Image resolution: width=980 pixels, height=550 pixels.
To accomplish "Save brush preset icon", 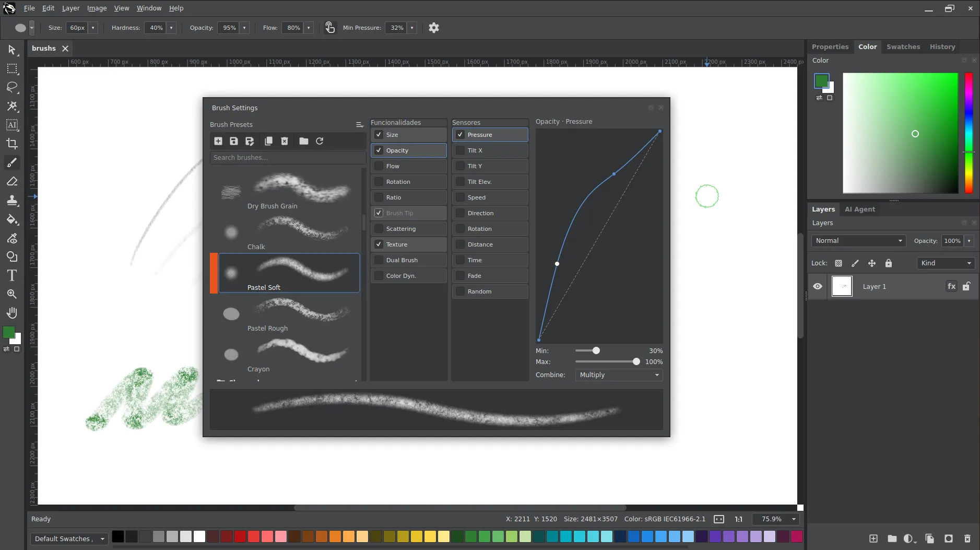I will click(x=234, y=141).
